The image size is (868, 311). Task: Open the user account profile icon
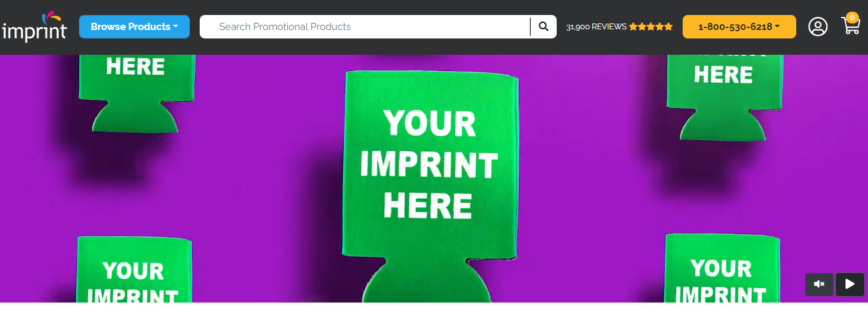[818, 27]
